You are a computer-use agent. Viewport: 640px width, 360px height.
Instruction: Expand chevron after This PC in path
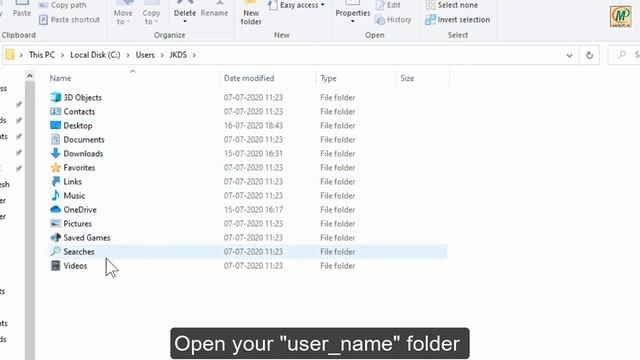click(62, 55)
